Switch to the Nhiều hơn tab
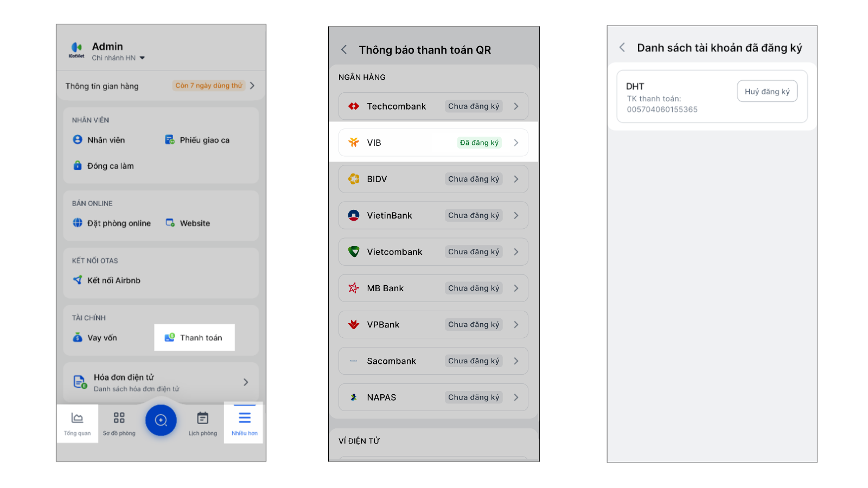The width and height of the screenshot is (868, 488). click(x=244, y=423)
